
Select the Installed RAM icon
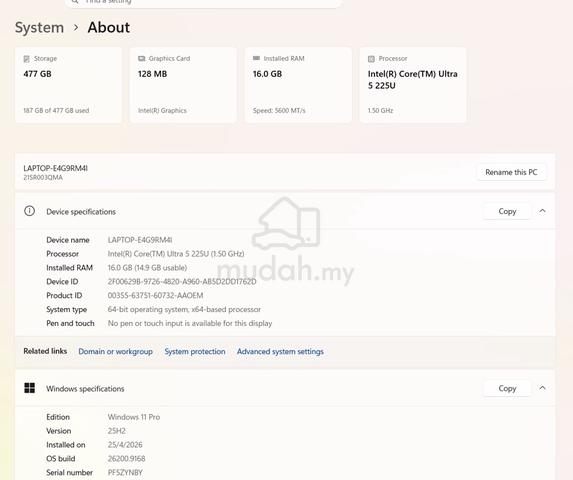click(257, 58)
